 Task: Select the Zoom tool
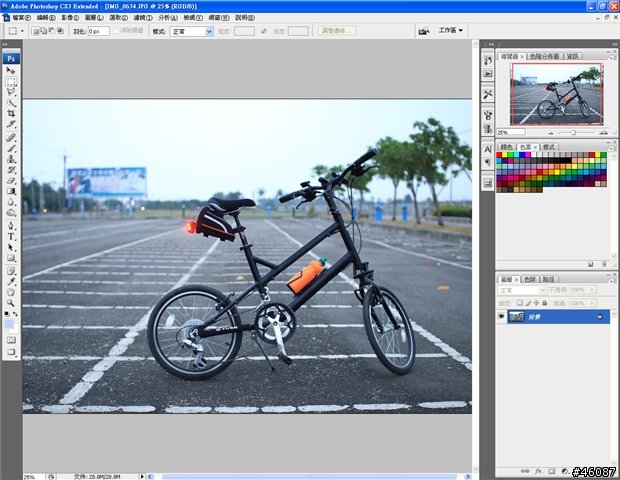tap(11, 303)
